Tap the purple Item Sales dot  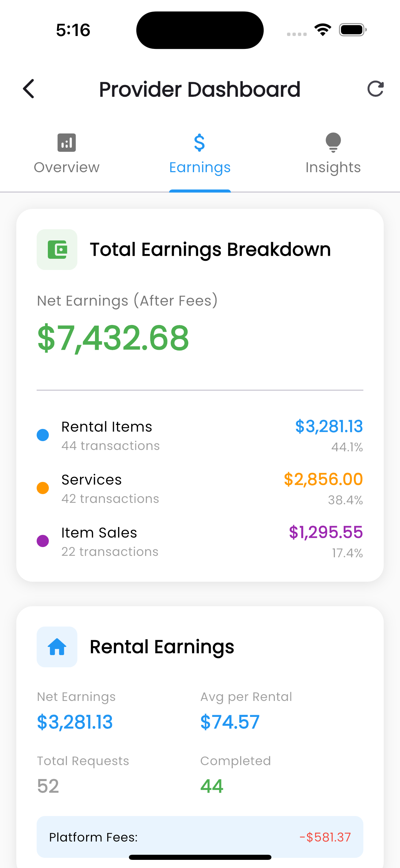[x=43, y=541]
